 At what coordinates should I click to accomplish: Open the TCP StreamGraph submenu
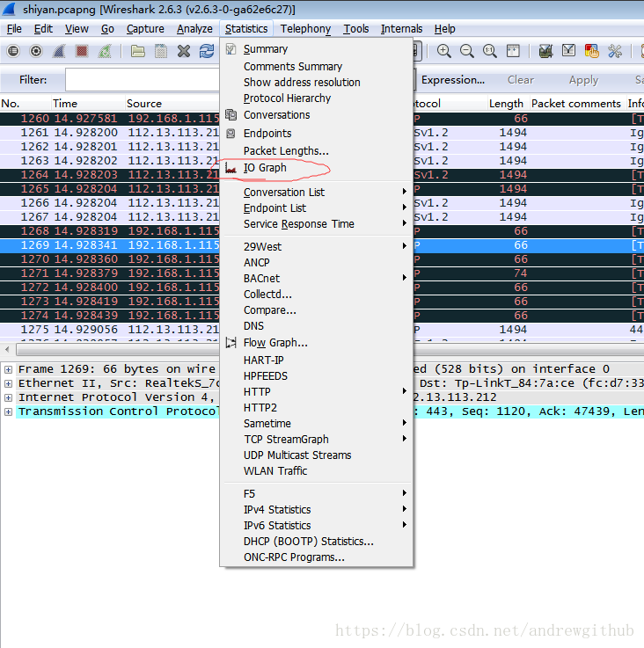click(317, 440)
